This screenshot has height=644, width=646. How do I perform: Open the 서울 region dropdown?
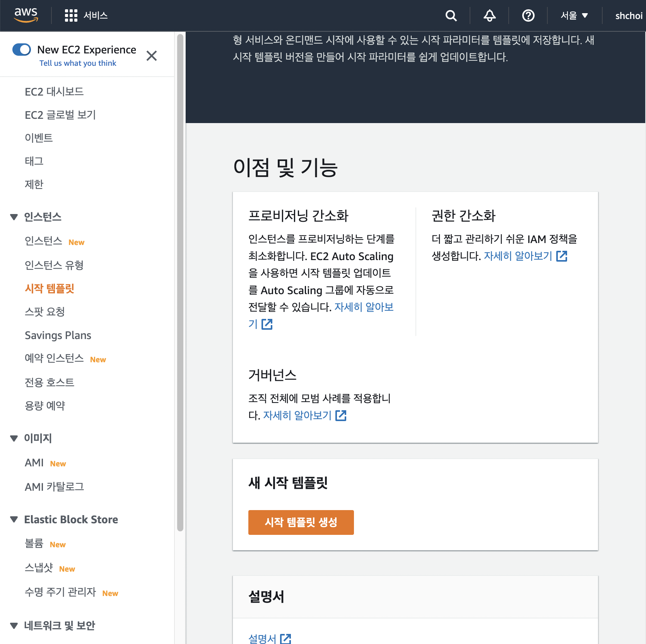point(574,15)
